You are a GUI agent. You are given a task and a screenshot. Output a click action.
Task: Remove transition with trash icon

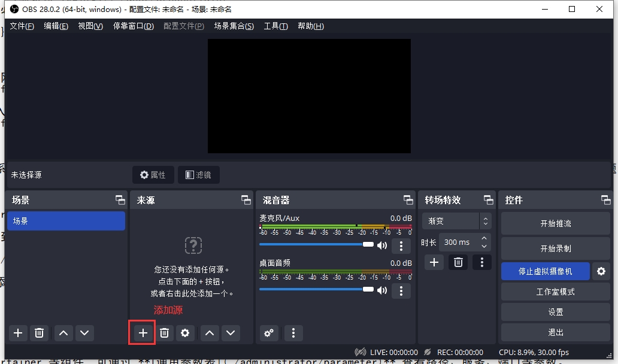click(x=458, y=262)
